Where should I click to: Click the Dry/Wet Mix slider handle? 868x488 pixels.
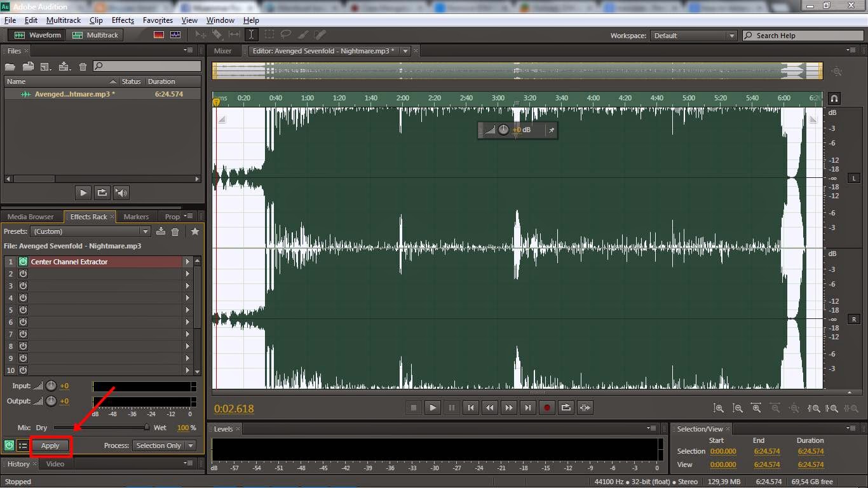[x=147, y=428]
